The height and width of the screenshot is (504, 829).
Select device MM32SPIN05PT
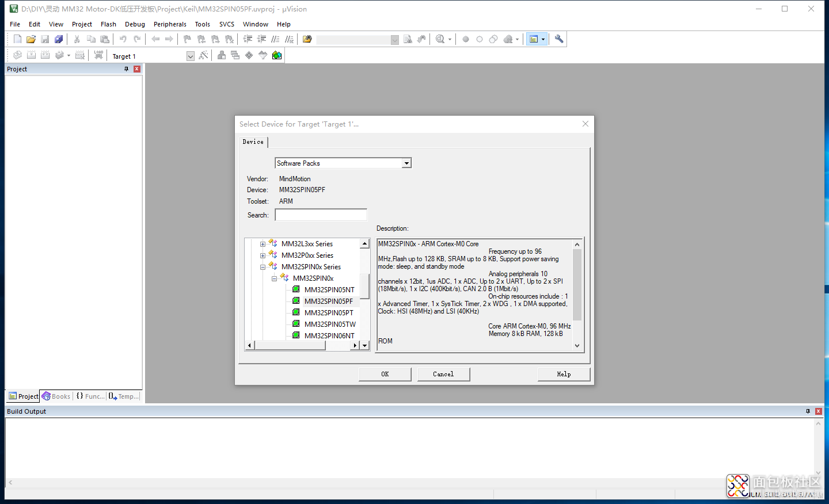pos(329,313)
